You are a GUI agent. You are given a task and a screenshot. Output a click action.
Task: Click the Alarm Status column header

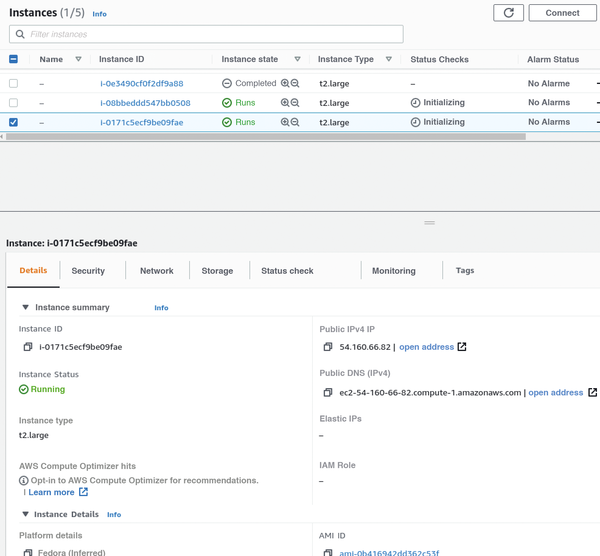pyautogui.click(x=553, y=59)
